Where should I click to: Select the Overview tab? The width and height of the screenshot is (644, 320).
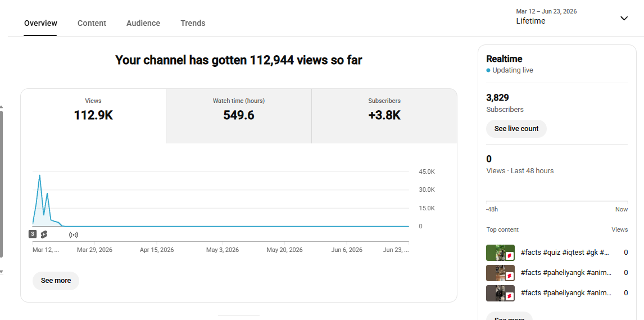(x=40, y=23)
